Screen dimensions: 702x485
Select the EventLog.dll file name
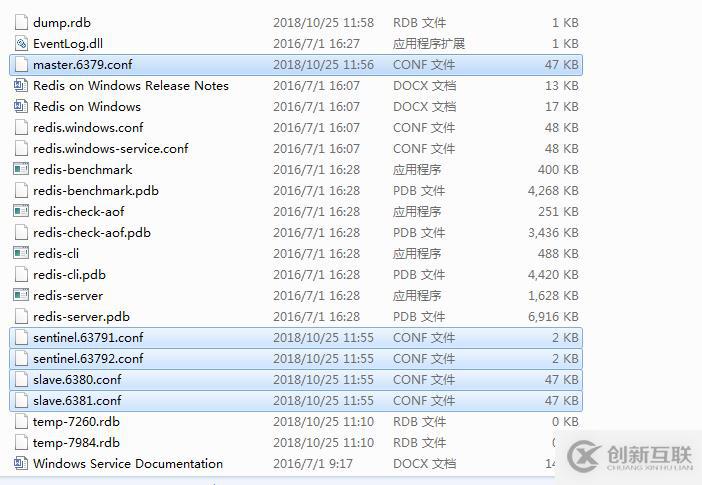point(68,43)
